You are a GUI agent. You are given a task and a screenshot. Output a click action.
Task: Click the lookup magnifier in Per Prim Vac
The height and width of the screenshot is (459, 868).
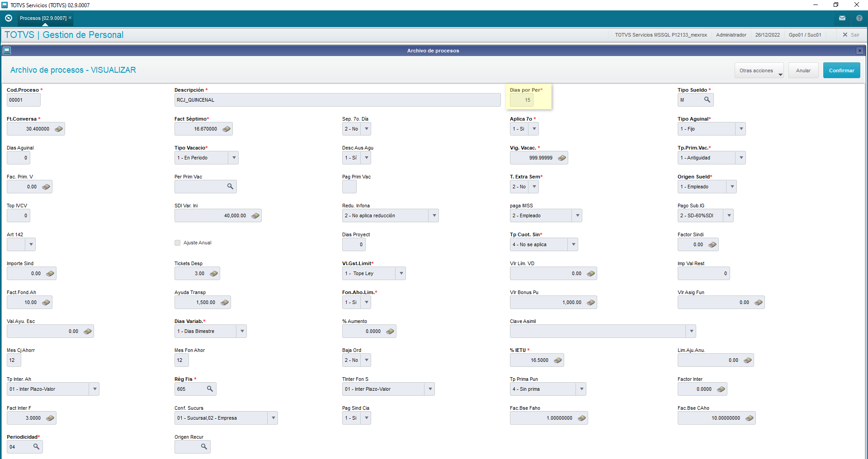230,187
